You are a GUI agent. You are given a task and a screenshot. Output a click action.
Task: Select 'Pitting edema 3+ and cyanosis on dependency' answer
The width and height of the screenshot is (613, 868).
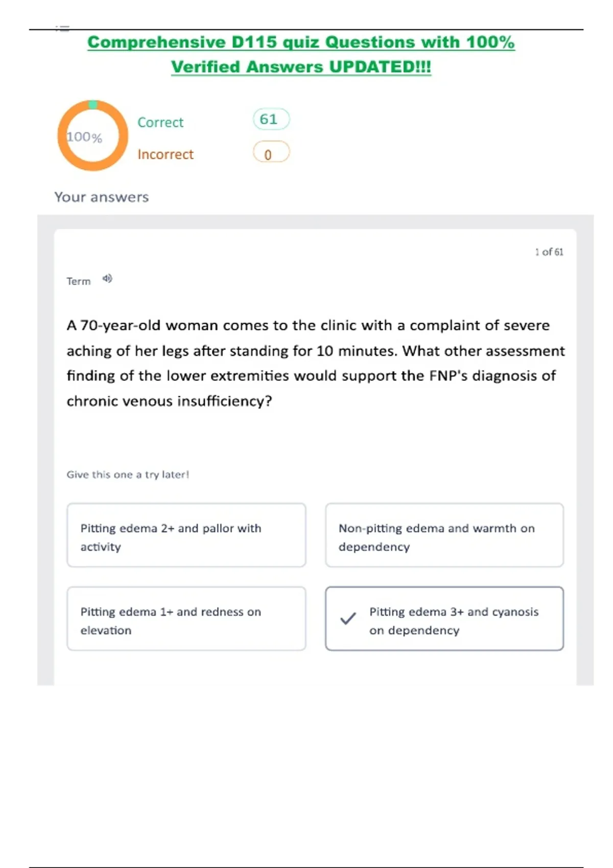(453, 620)
